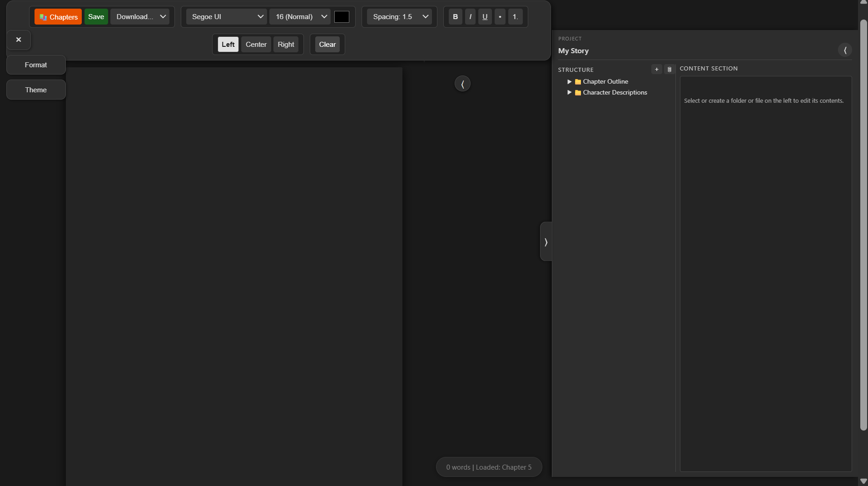Insert a bulleted list

[x=500, y=17]
